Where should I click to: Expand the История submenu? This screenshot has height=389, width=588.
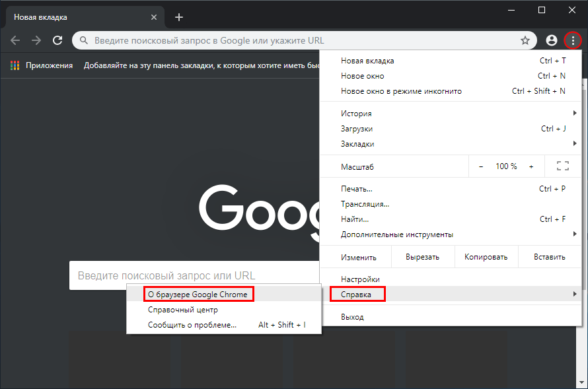[x=355, y=113]
